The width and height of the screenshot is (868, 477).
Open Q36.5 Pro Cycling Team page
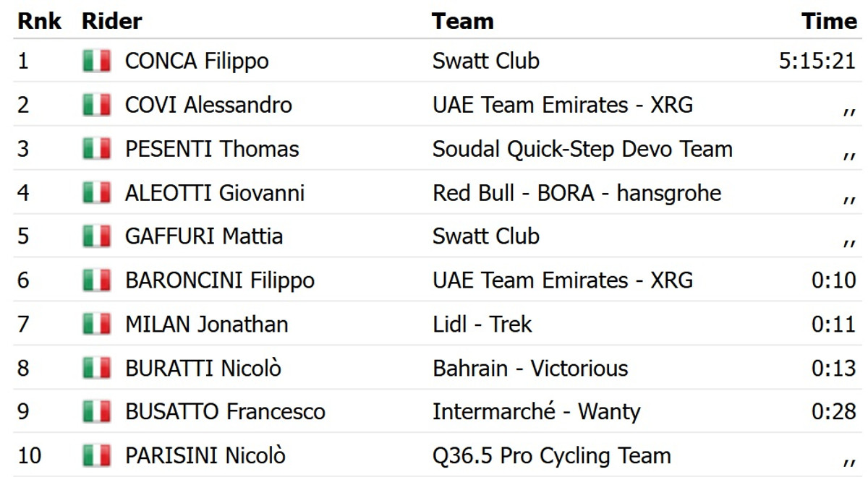coord(551,456)
